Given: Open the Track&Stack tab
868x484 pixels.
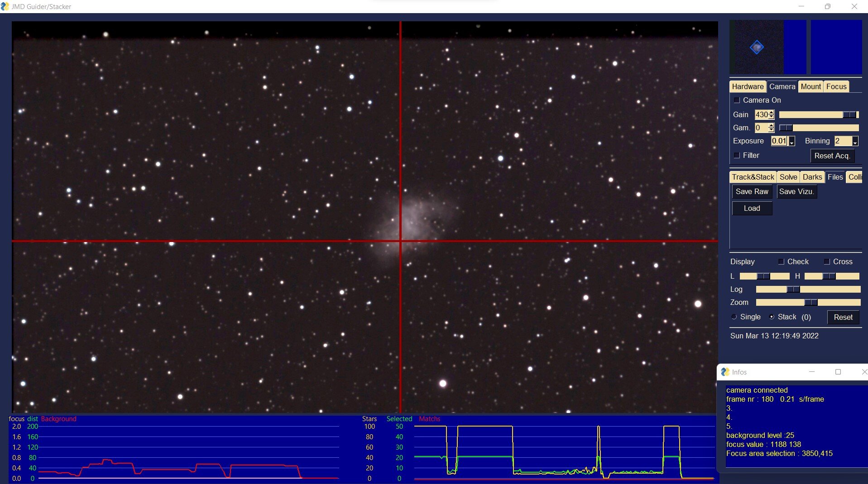Looking at the screenshot, I should (x=753, y=177).
